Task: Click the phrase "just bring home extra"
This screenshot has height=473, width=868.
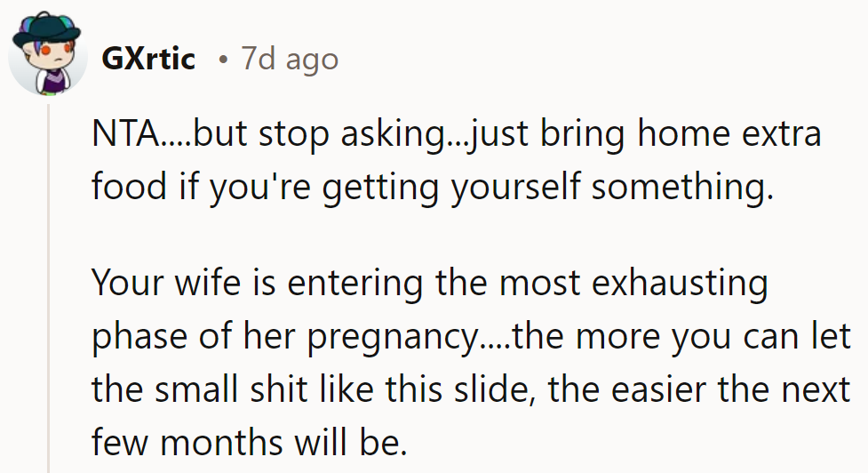Action: click(x=644, y=134)
